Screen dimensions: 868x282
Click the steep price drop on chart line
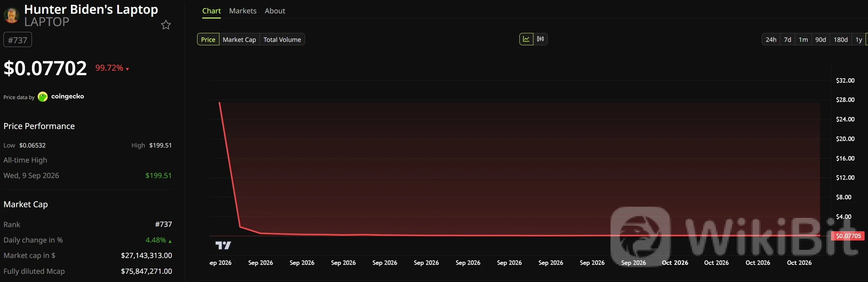click(x=230, y=165)
